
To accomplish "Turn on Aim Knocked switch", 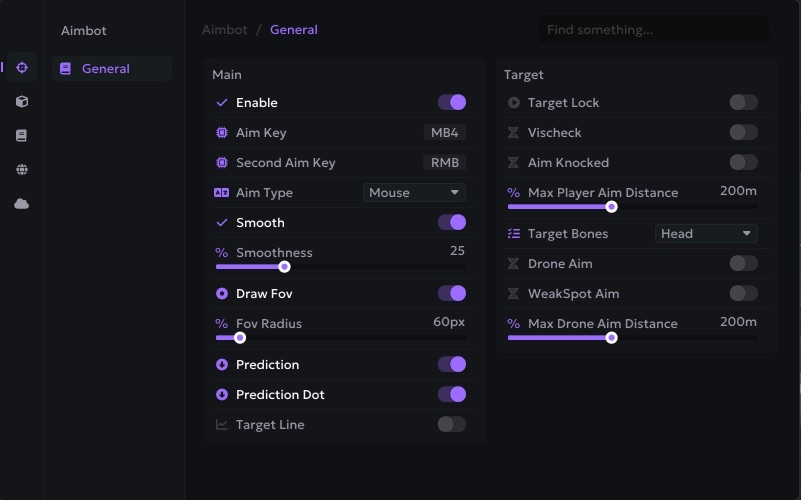I will tap(743, 163).
